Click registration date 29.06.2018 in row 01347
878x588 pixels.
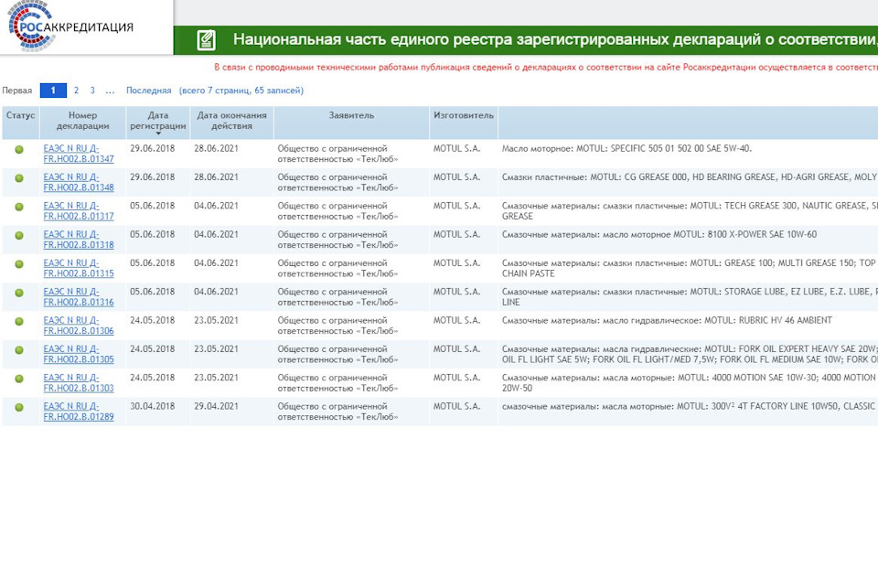153,148
